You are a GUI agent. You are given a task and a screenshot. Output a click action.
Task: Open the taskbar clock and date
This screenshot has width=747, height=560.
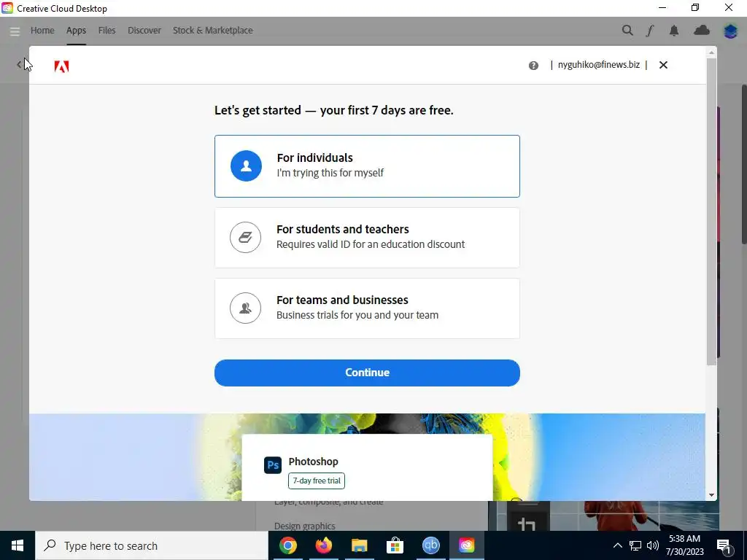point(684,545)
